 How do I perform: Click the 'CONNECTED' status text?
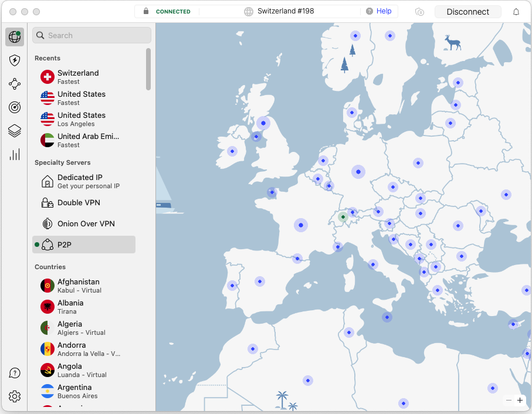click(x=173, y=12)
